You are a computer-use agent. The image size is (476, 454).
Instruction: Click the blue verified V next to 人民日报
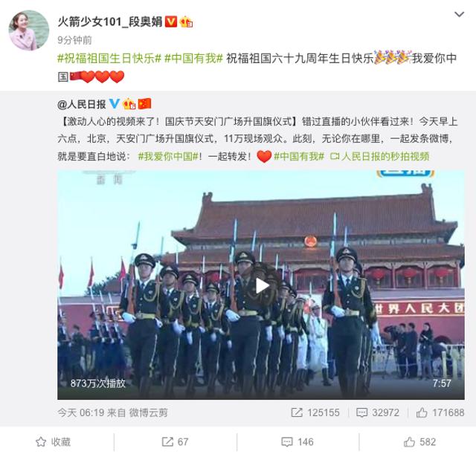[x=115, y=104]
